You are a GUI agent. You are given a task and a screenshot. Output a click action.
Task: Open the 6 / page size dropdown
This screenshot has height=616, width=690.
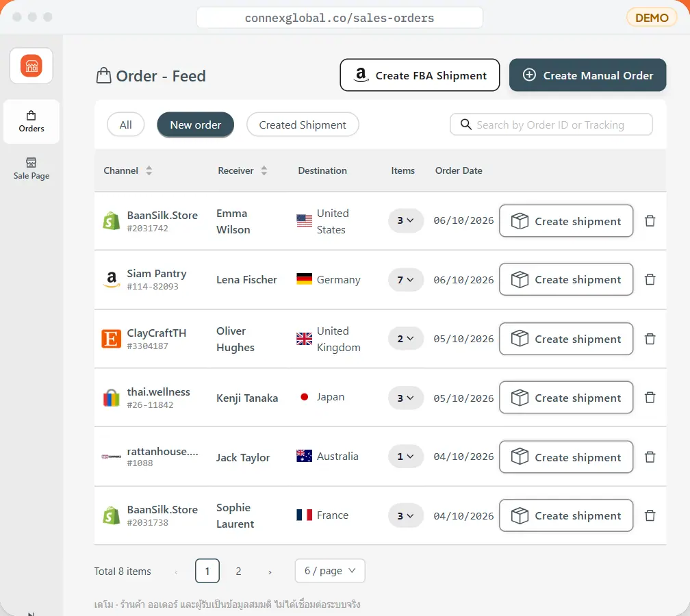coord(330,571)
